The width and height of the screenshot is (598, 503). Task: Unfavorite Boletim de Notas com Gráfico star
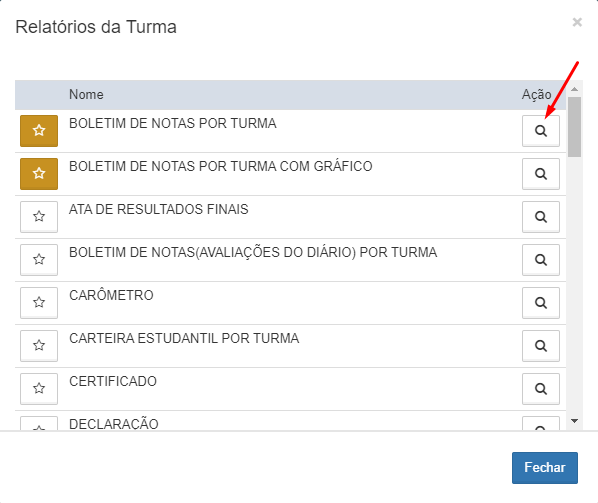39,174
